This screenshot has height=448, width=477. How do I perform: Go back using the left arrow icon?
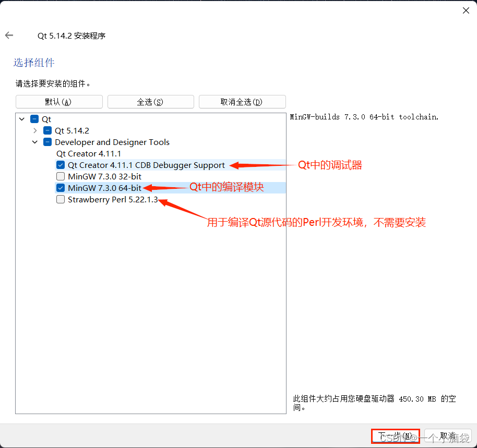9,35
